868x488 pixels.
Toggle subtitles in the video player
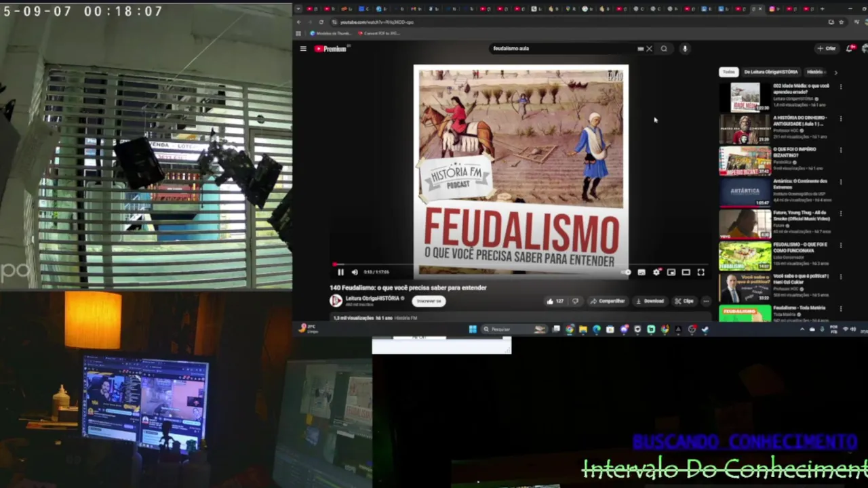(642, 272)
